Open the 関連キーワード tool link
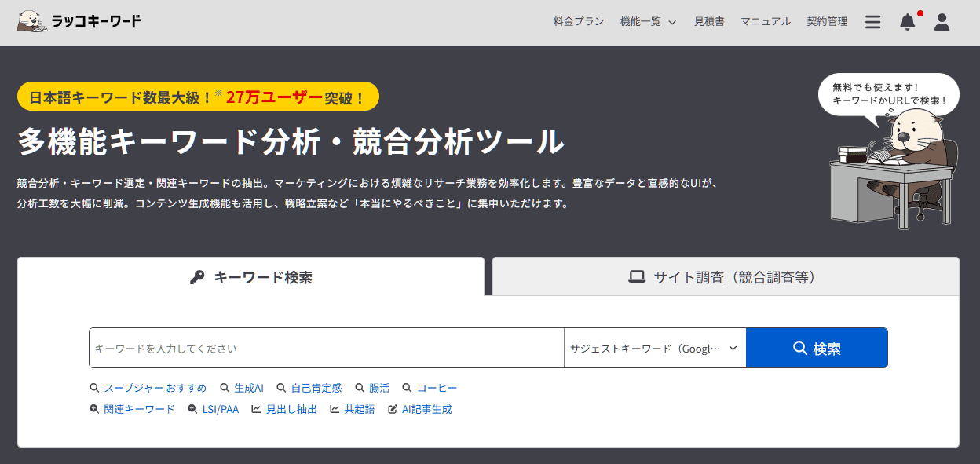 point(139,409)
